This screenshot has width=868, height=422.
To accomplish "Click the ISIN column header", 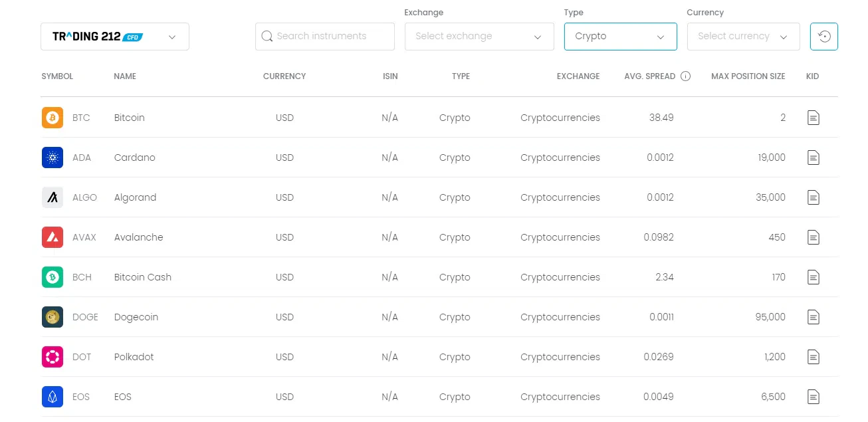I will pos(390,76).
